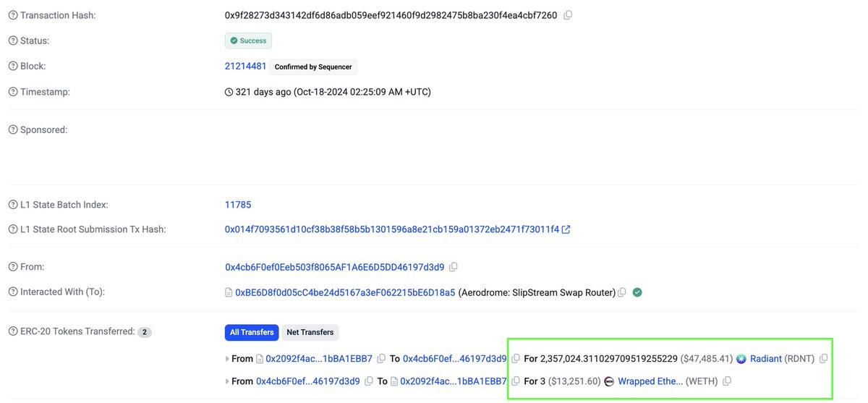Viewport: 868px width, 403px height.
Task: Expand the Radiant transfer row arrow
Action: pyautogui.click(x=228, y=359)
